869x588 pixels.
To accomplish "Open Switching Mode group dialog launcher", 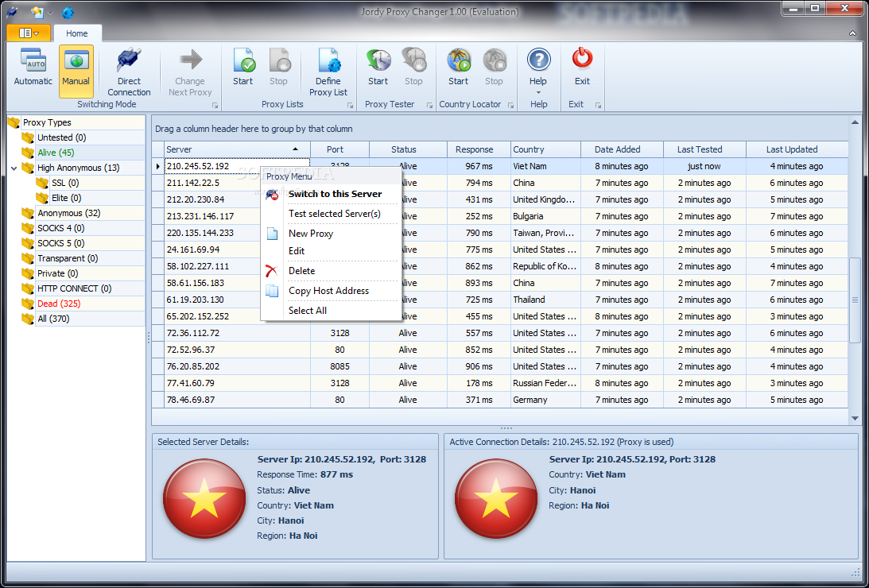I will click(x=215, y=105).
